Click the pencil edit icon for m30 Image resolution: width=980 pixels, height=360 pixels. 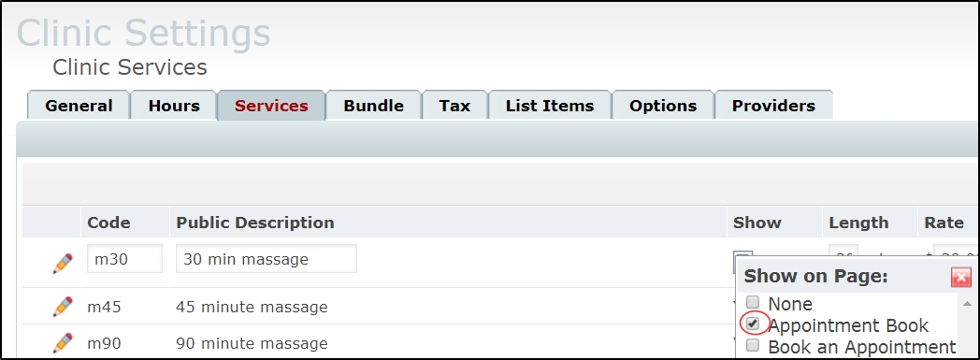pyautogui.click(x=63, y=263)
